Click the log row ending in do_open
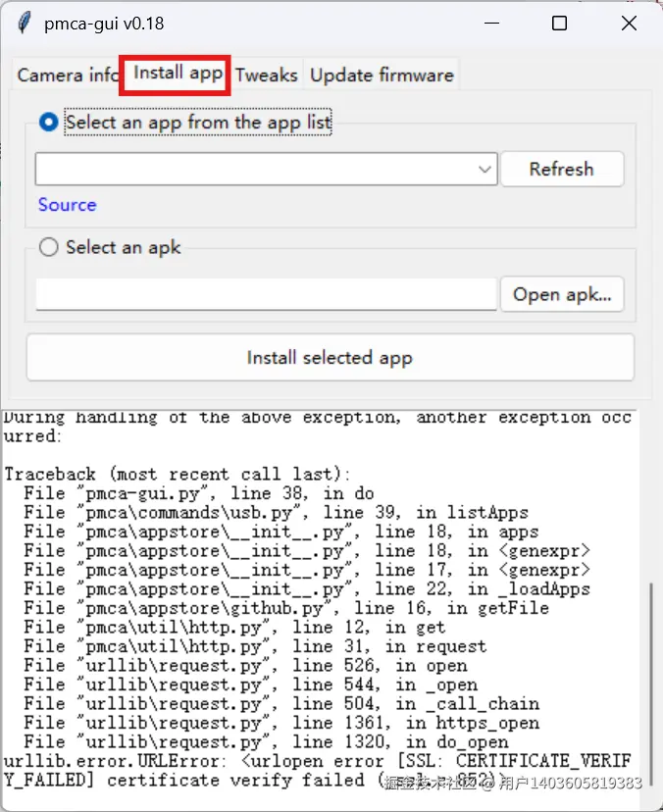Viewport: 663px width, 812px height. click(x=266, y=742)
